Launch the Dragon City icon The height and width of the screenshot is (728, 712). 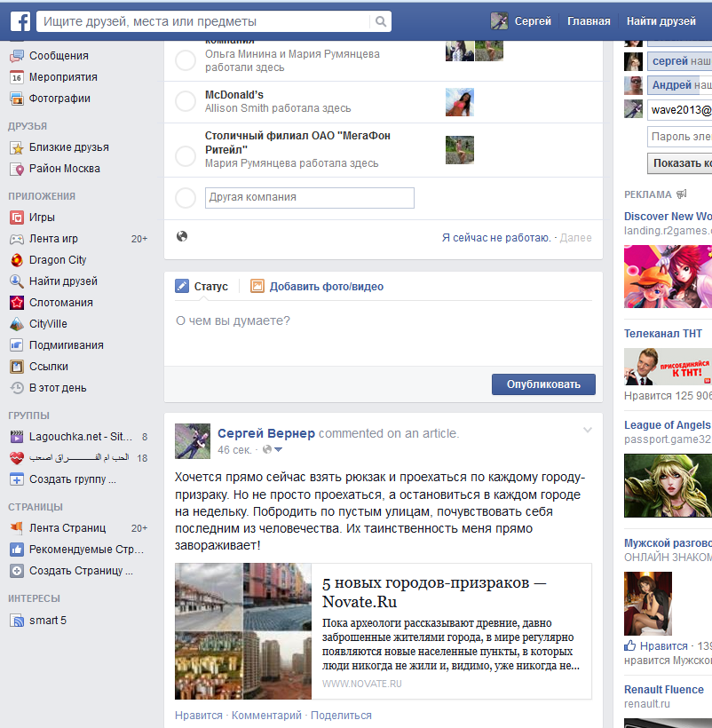(x=17, y=260)
